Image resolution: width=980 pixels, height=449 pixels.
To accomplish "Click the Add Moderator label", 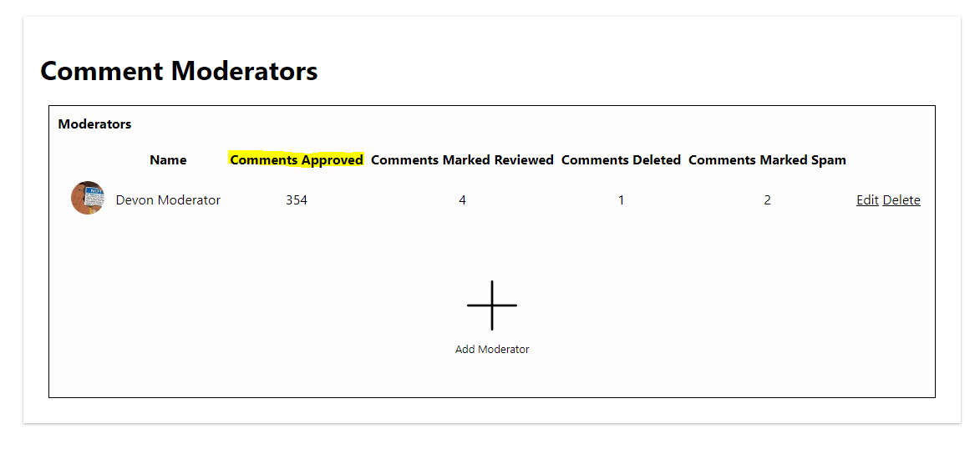I will (x=492, y=350).
